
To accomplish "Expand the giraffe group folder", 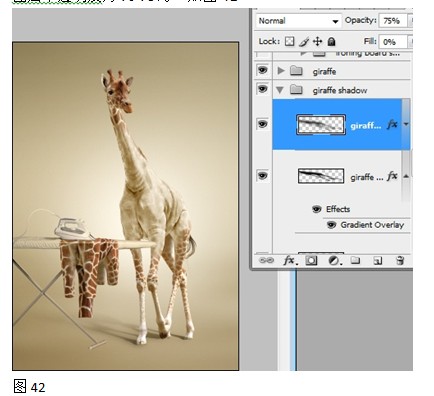I will click(x=281, y=71).
